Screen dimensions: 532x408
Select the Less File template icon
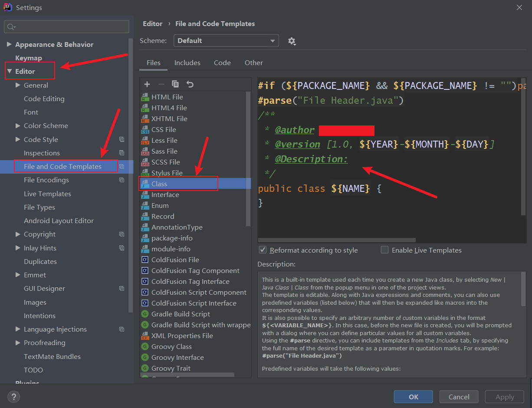point(145,141)
